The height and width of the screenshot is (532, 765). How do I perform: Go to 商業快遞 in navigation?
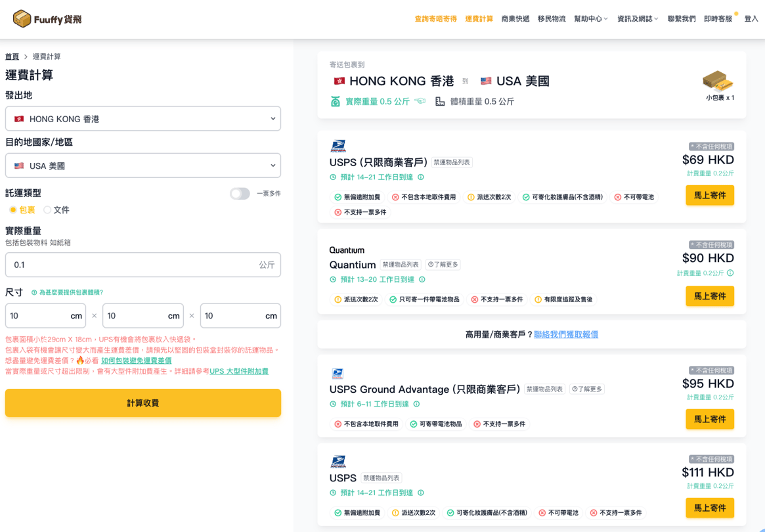tap(515, 19)
